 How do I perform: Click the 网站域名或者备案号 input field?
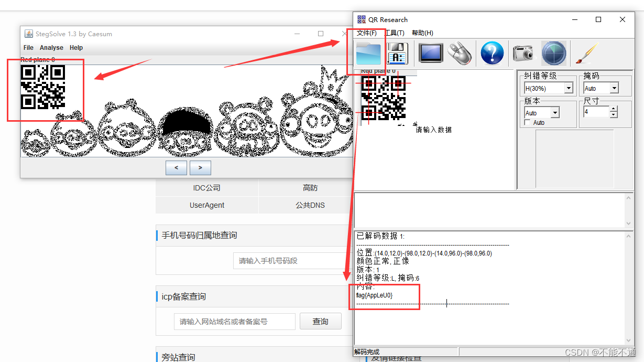click(x=234, y=322)
